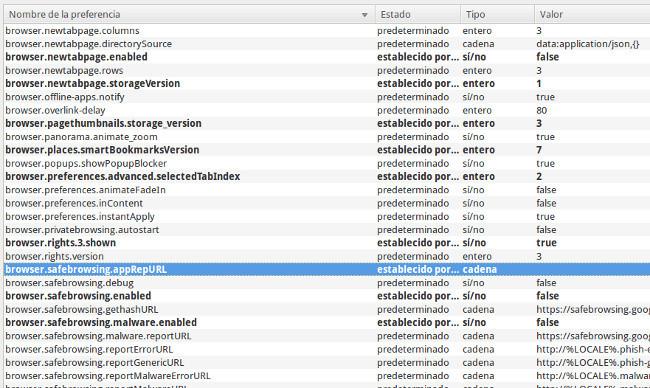650x388 pixels.
Task: Click the data:application/json,{} value
Action: (588, 44)
